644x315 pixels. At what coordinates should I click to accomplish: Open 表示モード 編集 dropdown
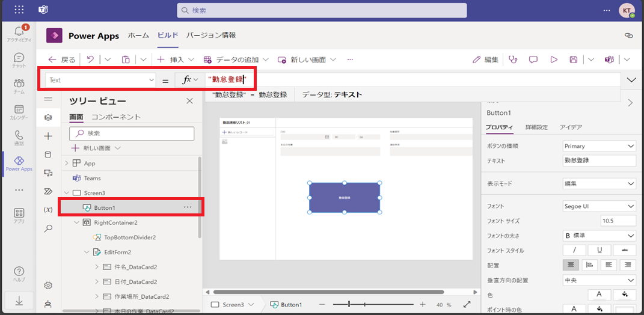click(x=600, y=183)
